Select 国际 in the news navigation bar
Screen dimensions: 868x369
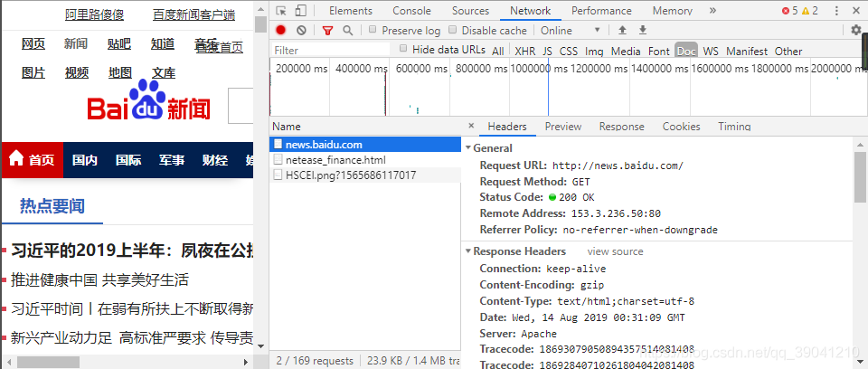pyautogui.click(x=127, y=160)
